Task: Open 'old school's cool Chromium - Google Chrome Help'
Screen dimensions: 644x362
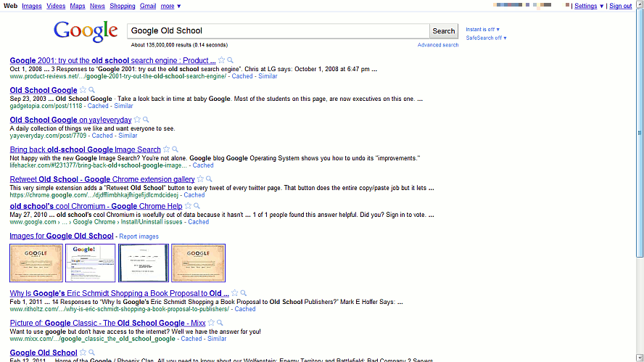Action: (x=96, y=206)
